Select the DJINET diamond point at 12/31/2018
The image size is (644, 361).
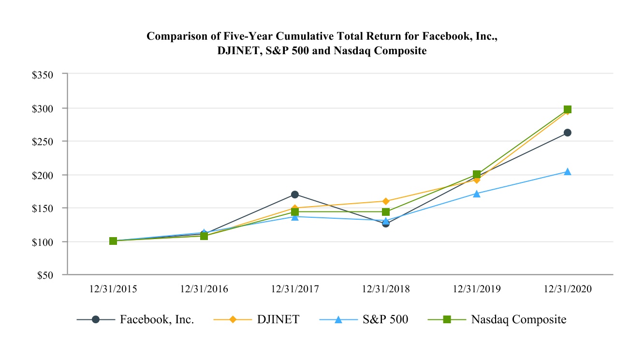pos(386,201)
